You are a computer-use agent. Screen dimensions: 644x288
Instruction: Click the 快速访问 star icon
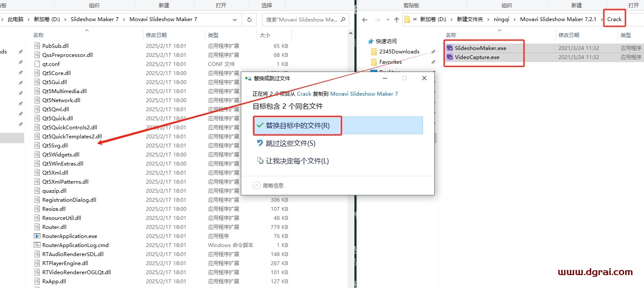370,41
